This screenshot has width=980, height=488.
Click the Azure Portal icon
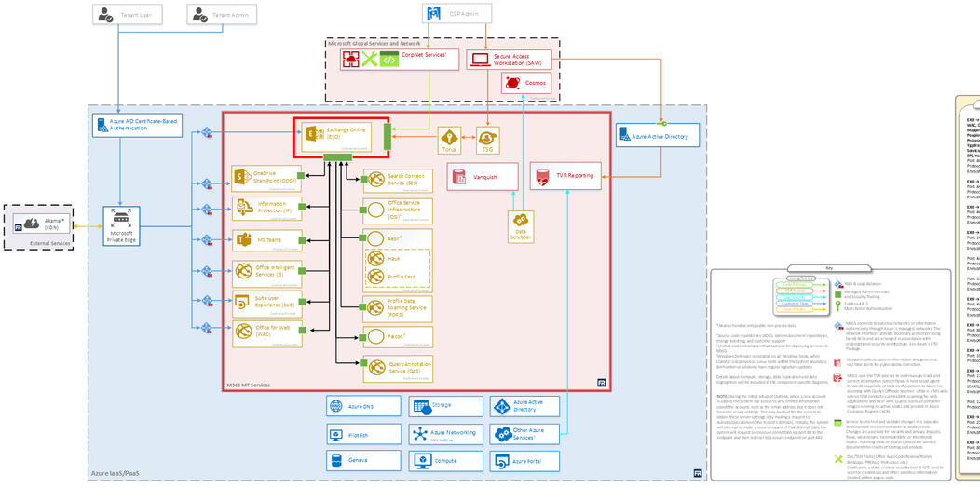[502, 461]
